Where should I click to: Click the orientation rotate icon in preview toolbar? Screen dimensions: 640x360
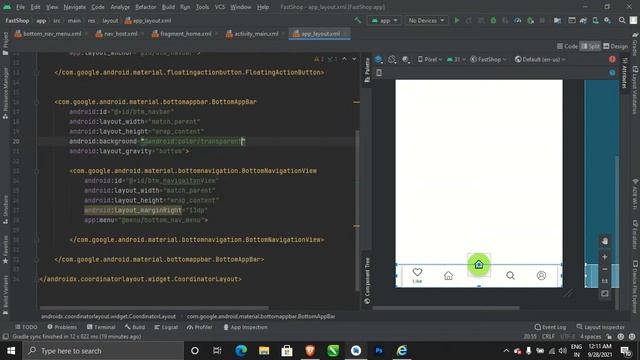pyautogui.click(x=392, y=60)
